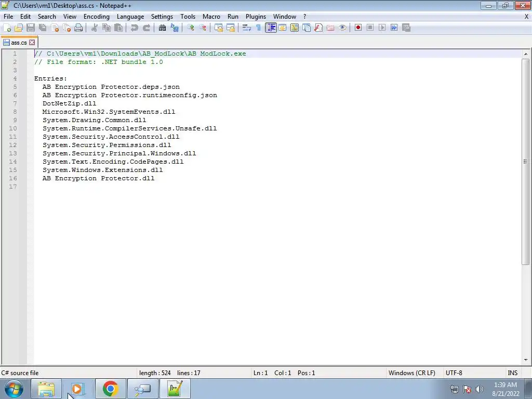Click user defined language icon
This screenshot has width=532, height=399.
point(282,28)
